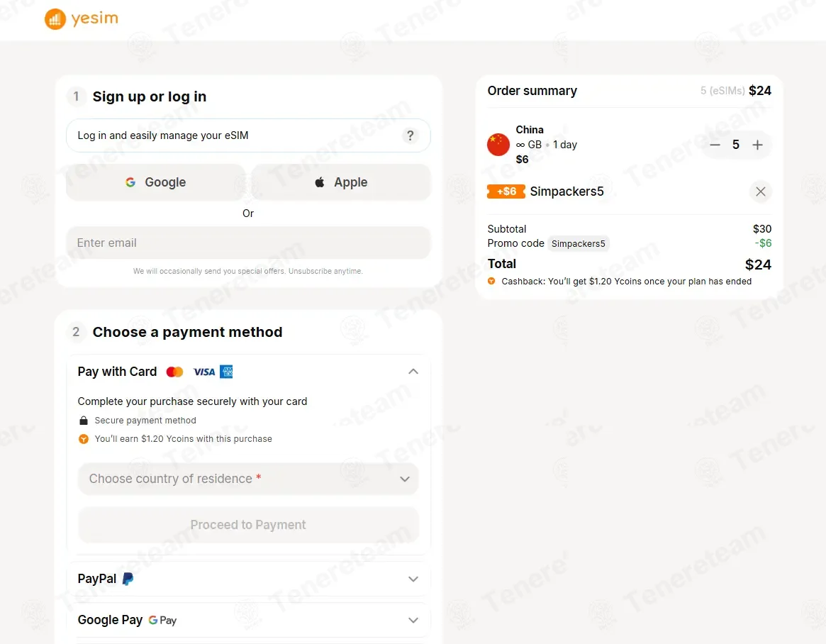
Task: Sign in with Google button
Action: [x=155, y=182]
